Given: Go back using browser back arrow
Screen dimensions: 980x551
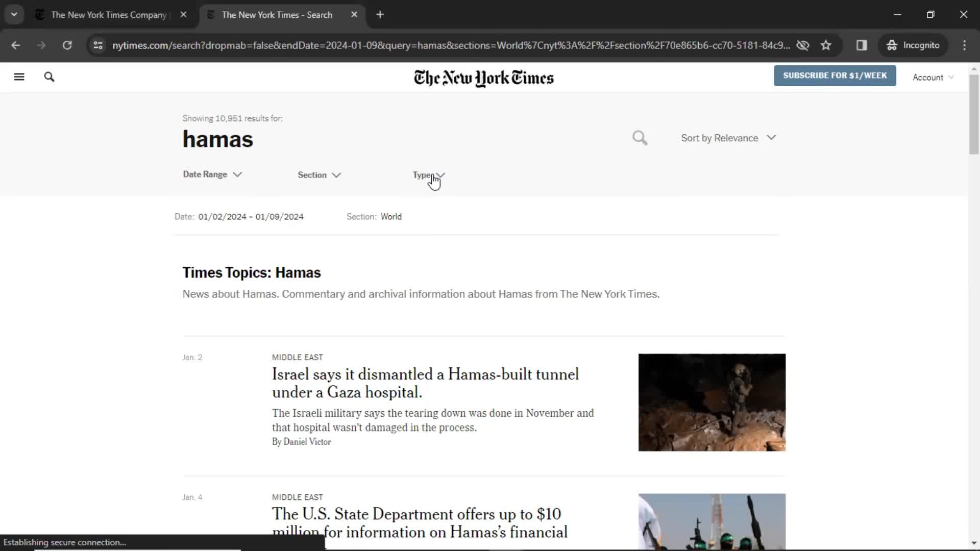Looking at the screenshot, I should [x=15, y=45].
